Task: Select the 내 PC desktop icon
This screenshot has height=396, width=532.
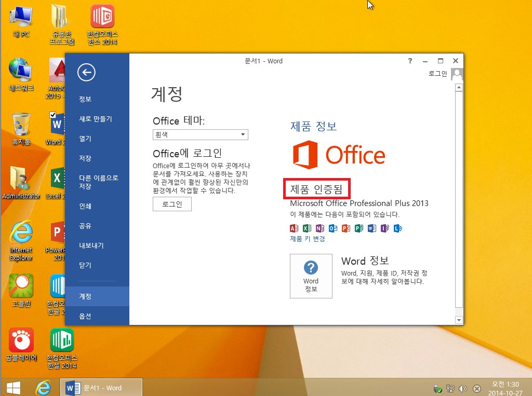Action: (21, 21)
